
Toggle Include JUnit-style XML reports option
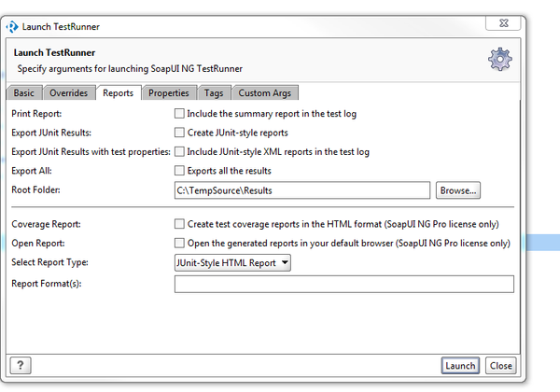click(x=179, y=151)
